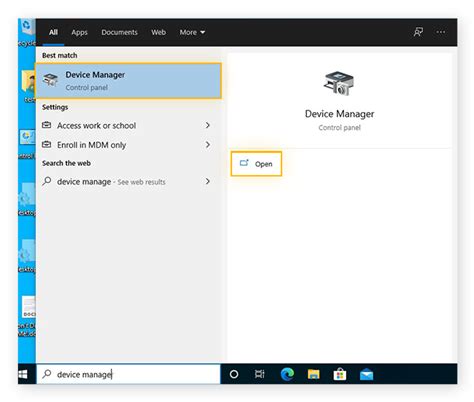
Task: Open the More filter dropdown
Action: pos(192,32)
